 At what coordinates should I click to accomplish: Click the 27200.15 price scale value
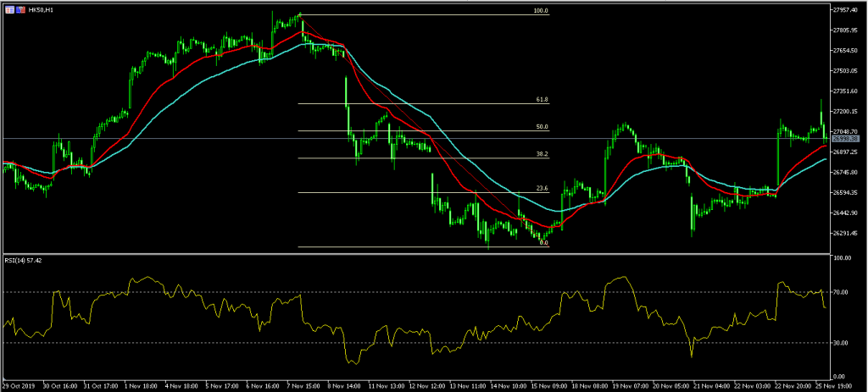pos(848,112)
